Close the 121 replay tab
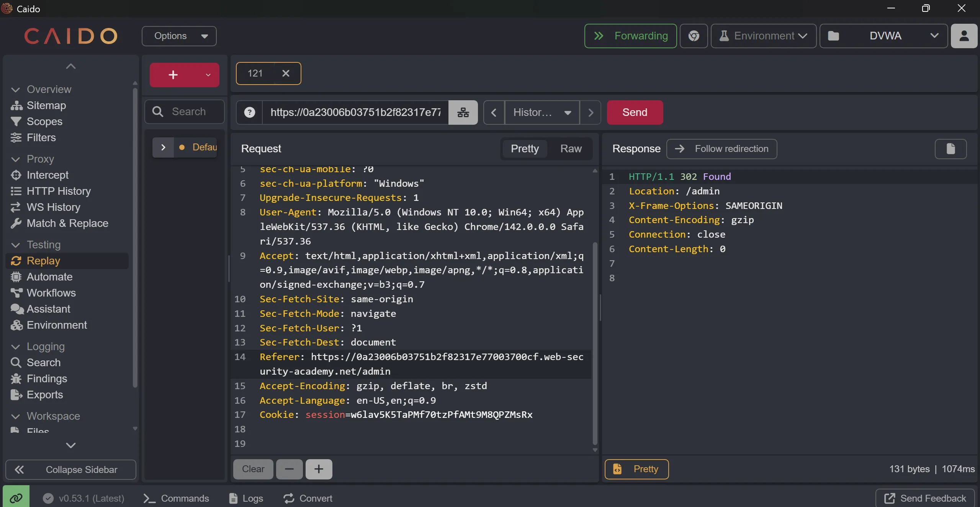Screen dimensions: 980x507 point(286,73)
